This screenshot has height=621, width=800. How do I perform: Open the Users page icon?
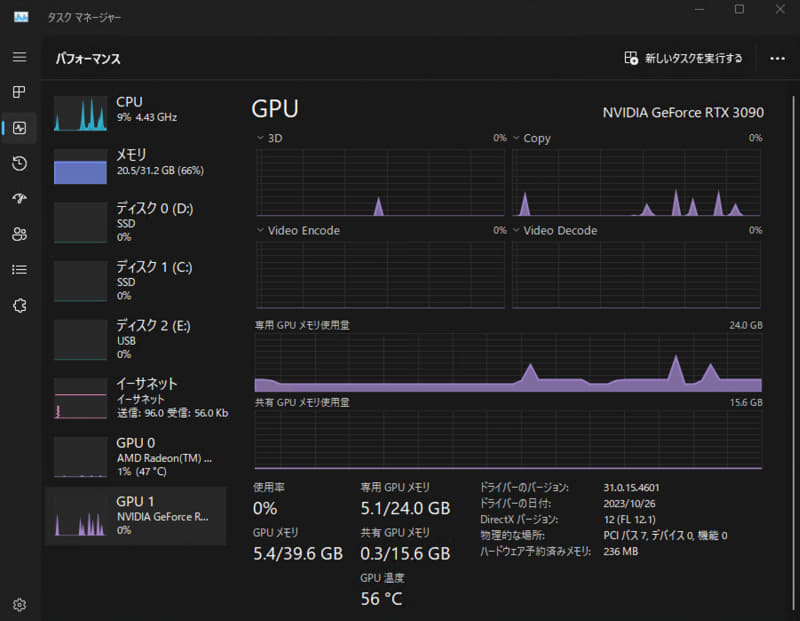pos(19,234)
